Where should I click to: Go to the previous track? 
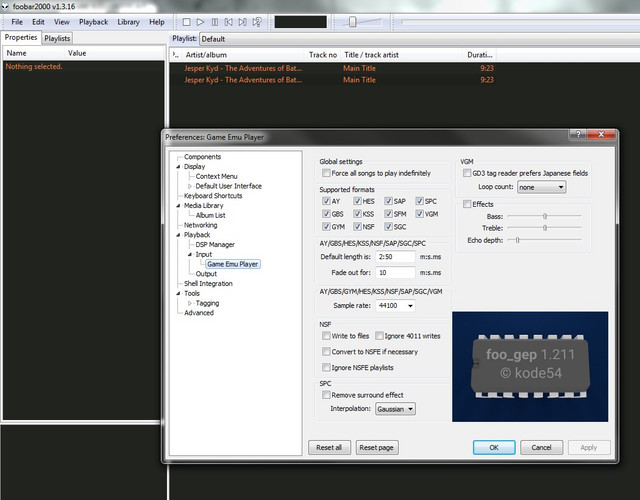pos(229,22)
